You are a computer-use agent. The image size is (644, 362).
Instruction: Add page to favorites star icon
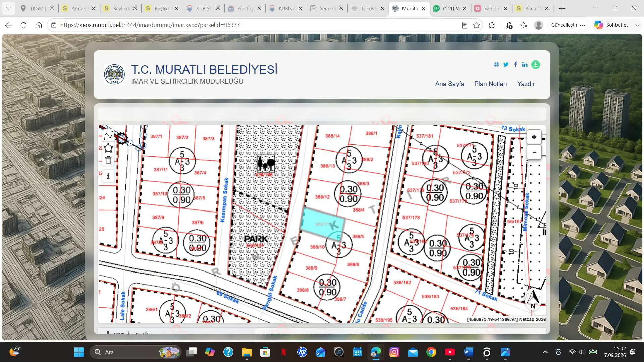click(x=476, y=25)
